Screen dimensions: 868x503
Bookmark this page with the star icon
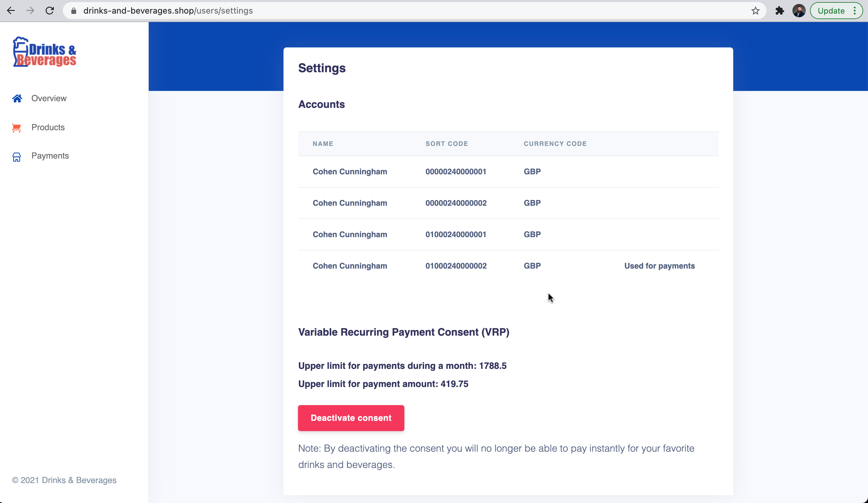(x=755, y=11)
